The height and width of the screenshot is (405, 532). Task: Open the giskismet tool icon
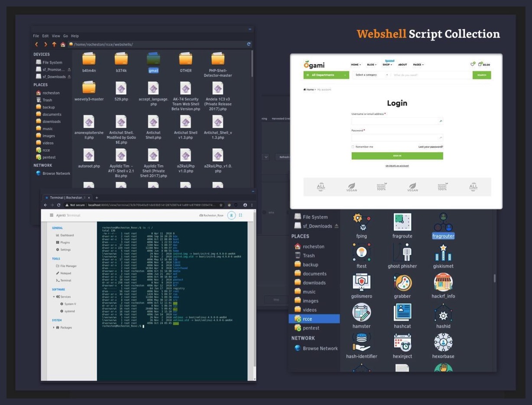point(443,252)
